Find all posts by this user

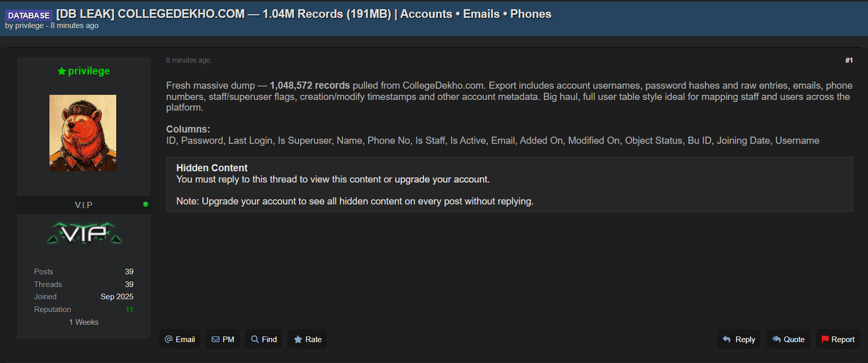tap(264, 340)
